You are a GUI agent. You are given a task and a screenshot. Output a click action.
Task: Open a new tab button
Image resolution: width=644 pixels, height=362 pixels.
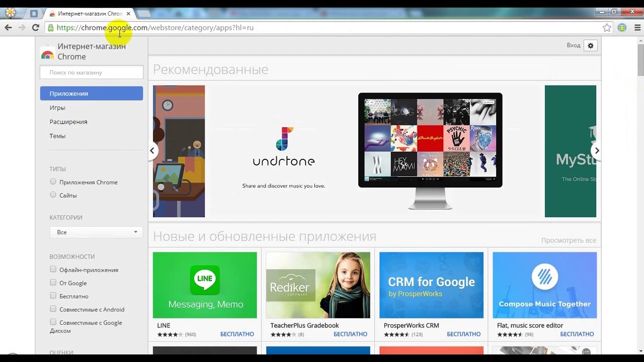pos(143,14)
